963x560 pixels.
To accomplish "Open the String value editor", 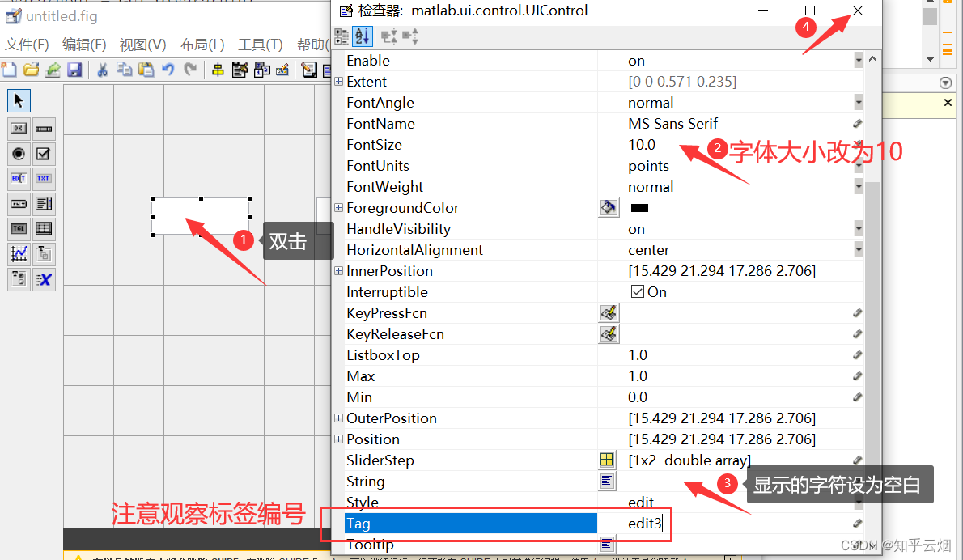I will (608, 481).
